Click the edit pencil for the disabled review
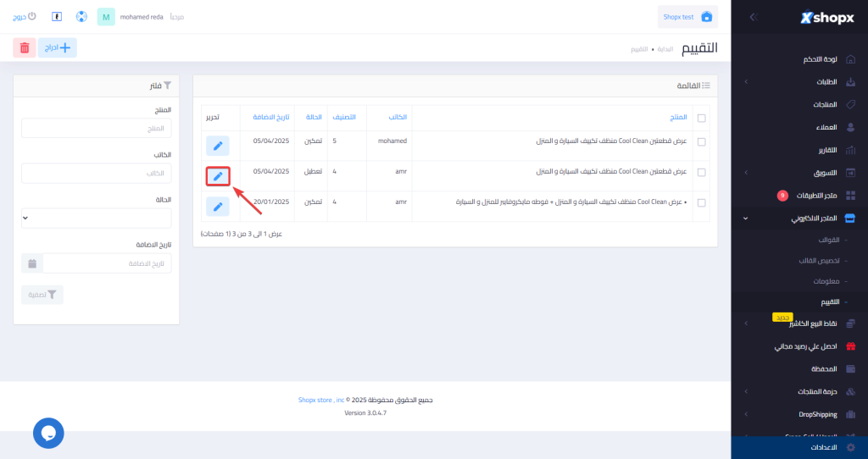Viewport: 868px width, 459px height. (218, 176)
